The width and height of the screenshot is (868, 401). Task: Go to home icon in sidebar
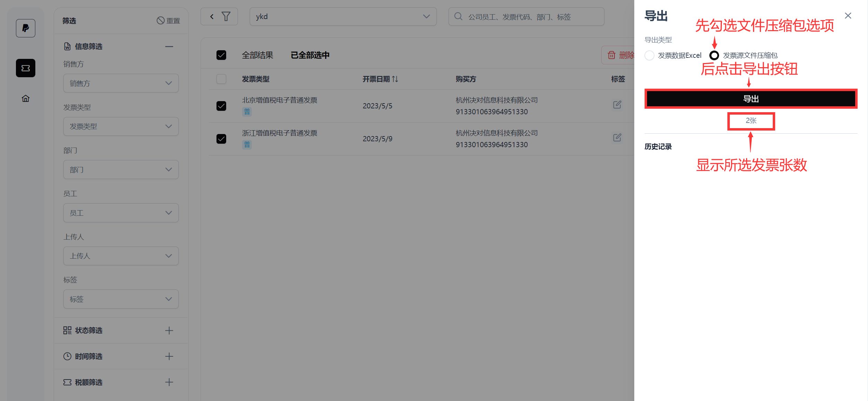(x=26, y=99)
